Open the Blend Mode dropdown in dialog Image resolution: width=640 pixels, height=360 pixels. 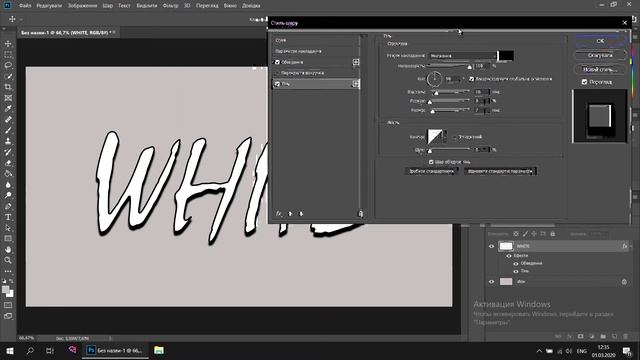[463, 56]
